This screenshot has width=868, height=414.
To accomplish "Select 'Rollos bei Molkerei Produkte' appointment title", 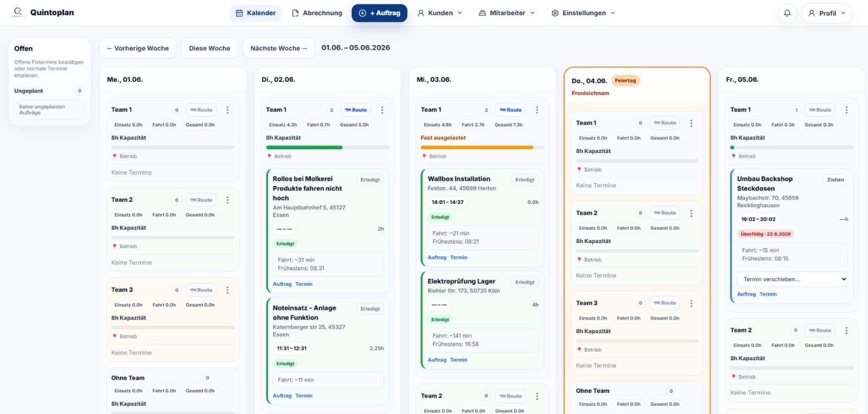I will click(308, 189).
